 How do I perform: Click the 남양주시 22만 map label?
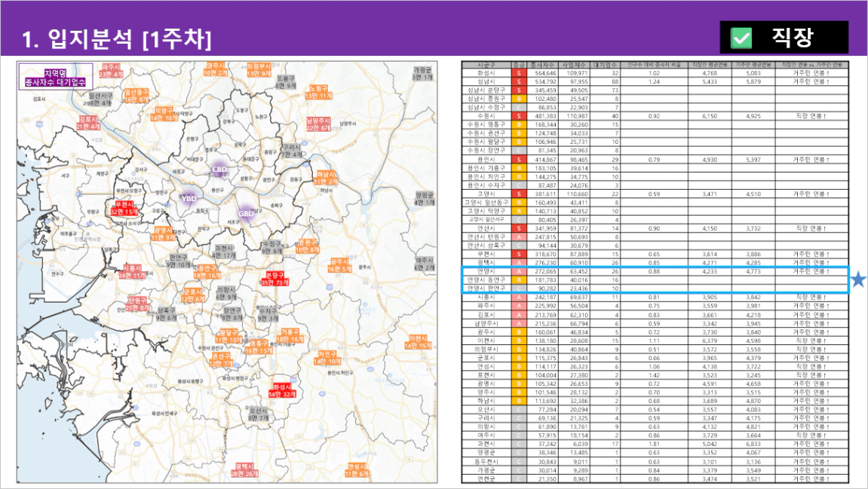(x=317, y=124)
